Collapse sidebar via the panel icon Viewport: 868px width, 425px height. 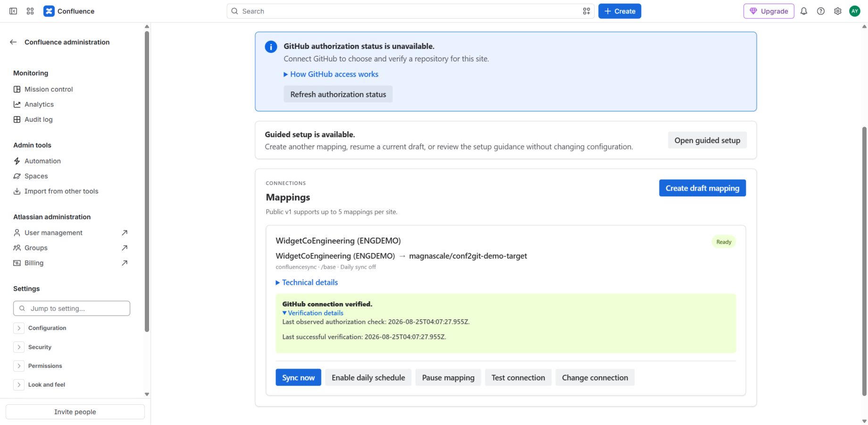(x=13, y=11)
